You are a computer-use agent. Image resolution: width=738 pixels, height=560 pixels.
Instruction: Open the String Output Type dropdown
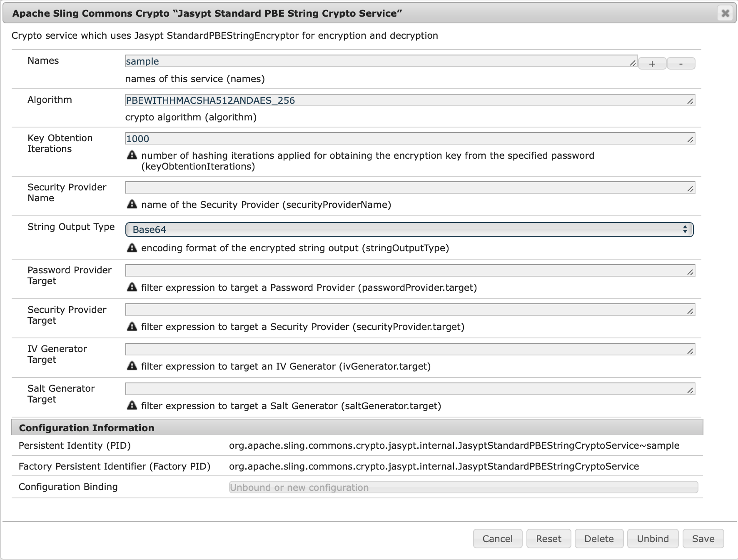pos(409,230)
